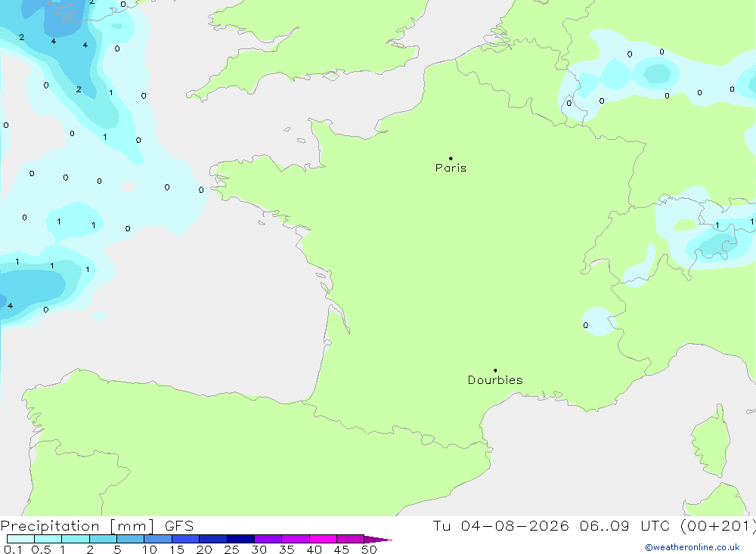Click the 30–35 mm purple legend swatch
756x554 pixels.
[x=268, y=539]
